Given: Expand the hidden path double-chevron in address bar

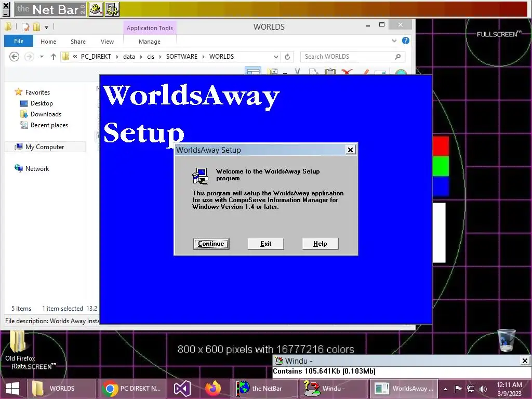Looking at the screenshot, I should [75, 56].
